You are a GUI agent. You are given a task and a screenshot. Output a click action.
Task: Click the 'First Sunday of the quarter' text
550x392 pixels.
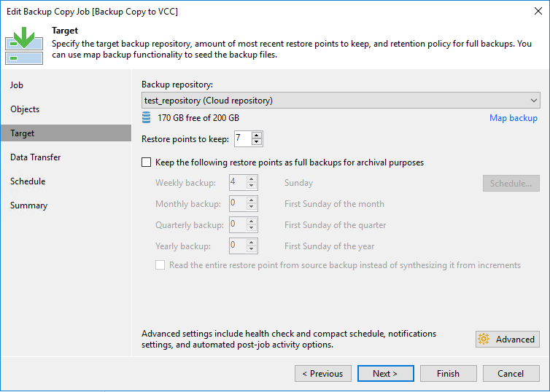pyautogui.click(x=336, y=225)
